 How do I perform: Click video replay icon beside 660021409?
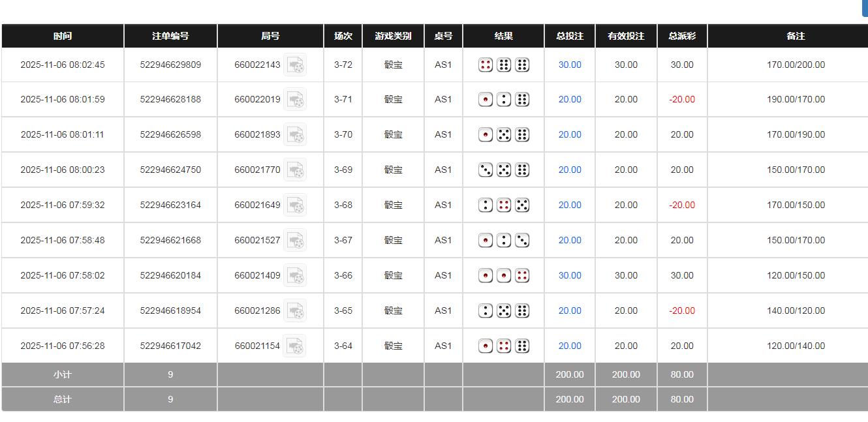click(295, 276)
